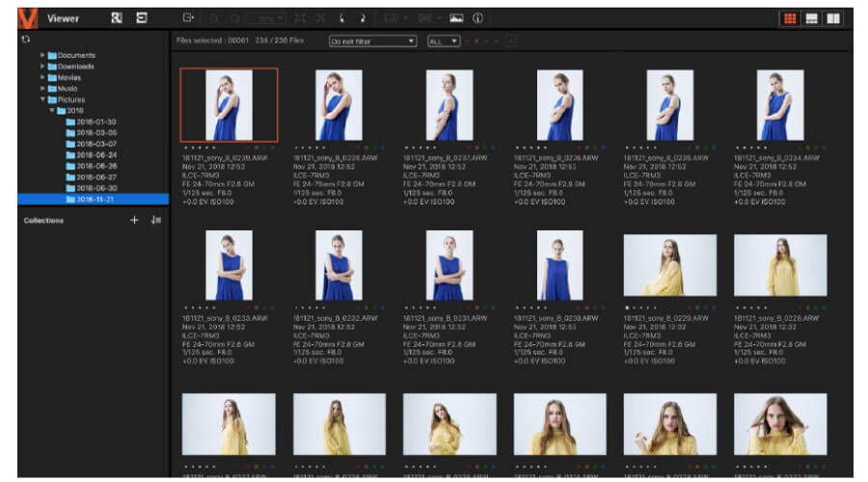
Task: Select the 2018-03-07 folder
Action: pos(92,144)
